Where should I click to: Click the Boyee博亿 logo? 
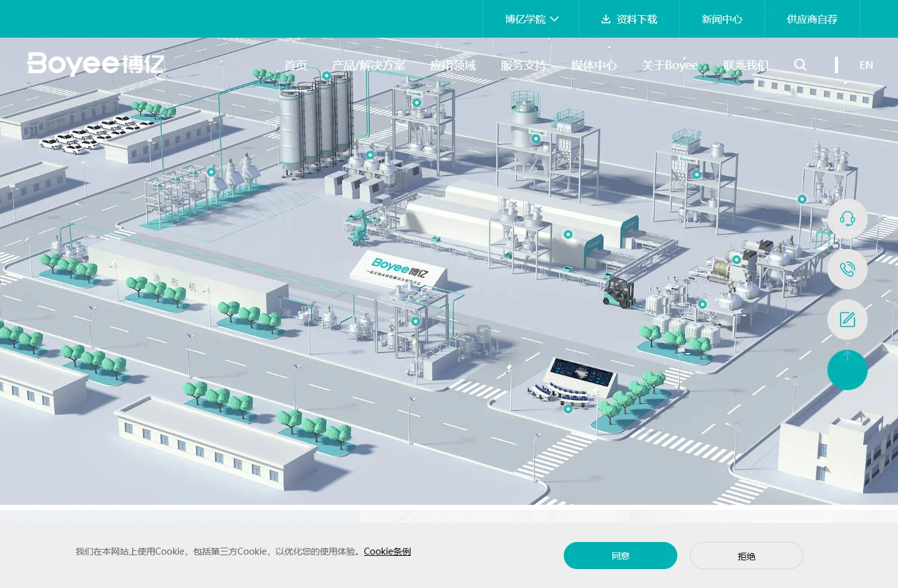point(96,64)
